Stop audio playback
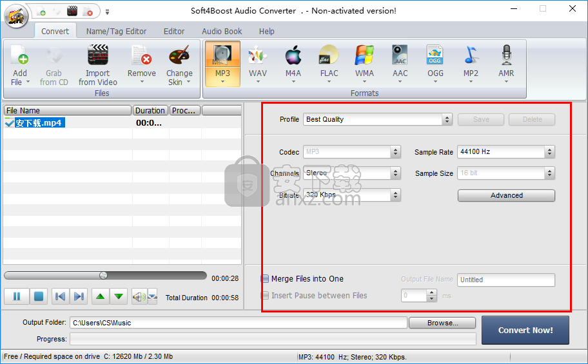 pyautogui.click(x=38, y=296)
